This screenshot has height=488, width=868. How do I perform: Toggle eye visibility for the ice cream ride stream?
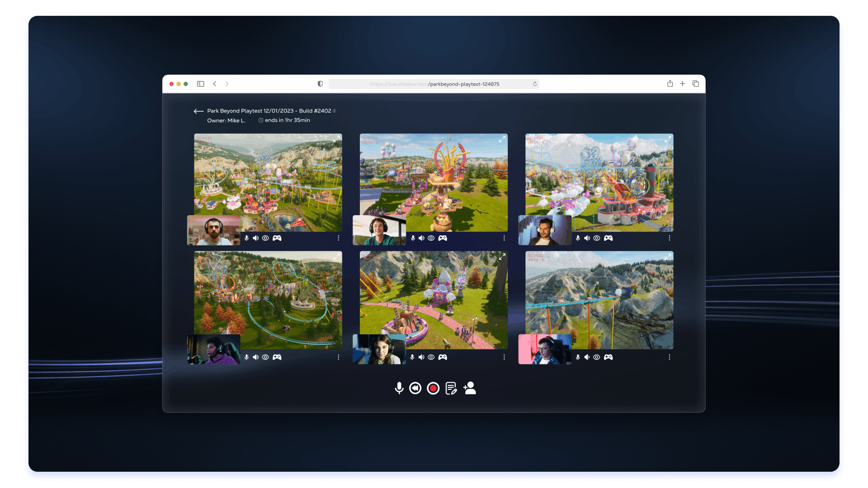tap(431, 357)
